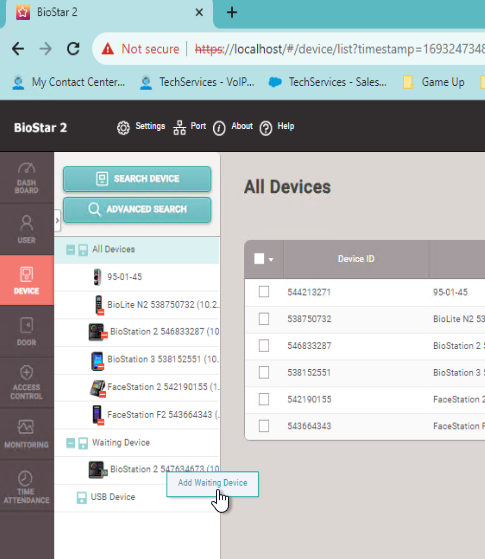Click device ID 544213271 in the table
The width and height of the screenshot is (485, 559).
pos(309,292)
